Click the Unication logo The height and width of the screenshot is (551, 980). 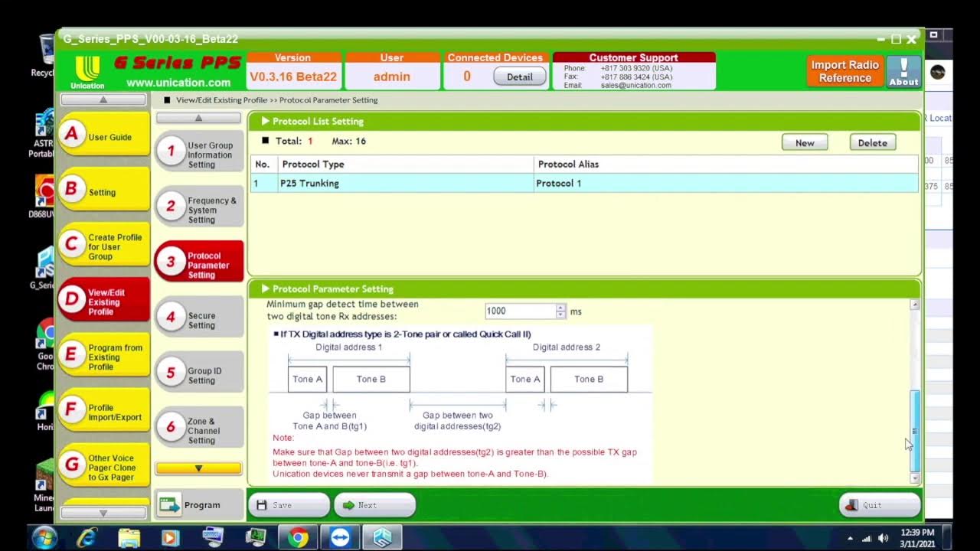87,73
